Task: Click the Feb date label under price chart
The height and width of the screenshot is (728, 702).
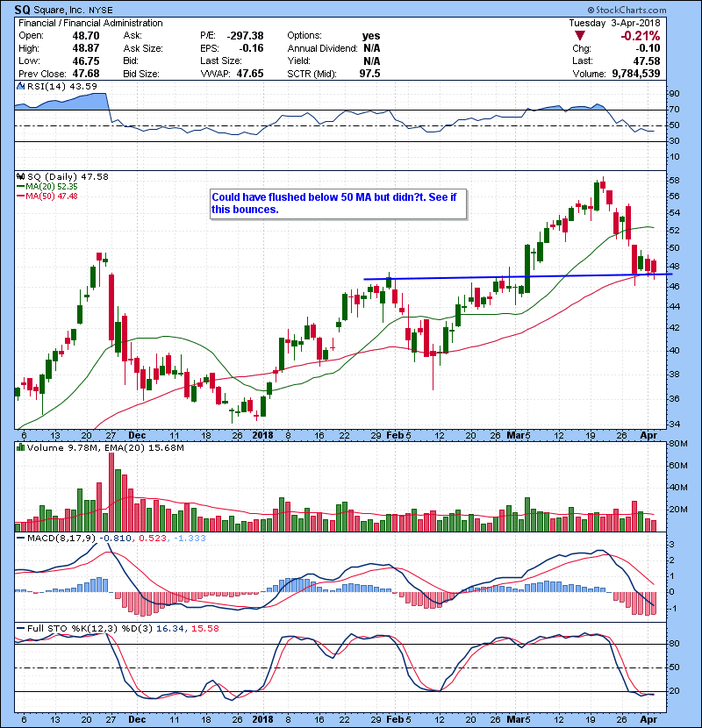Action: click(x=396, y=436)
